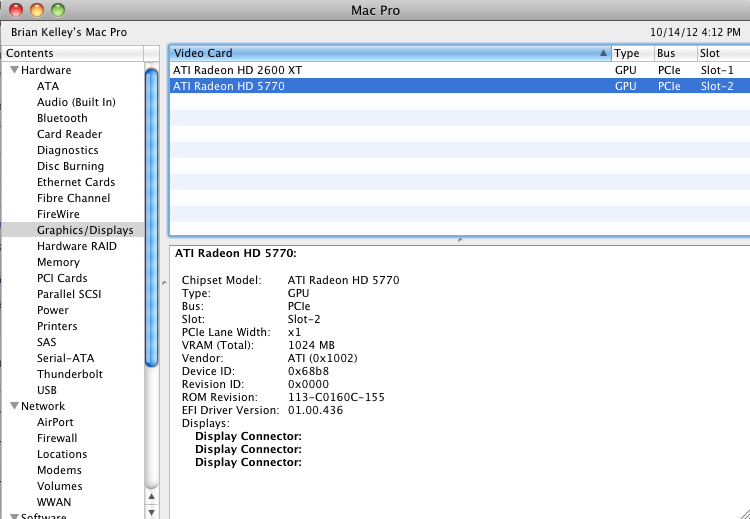Viewport: 750px width, 519px height.
Task: Collapse the Hardware section triangle
Action: 15,70
